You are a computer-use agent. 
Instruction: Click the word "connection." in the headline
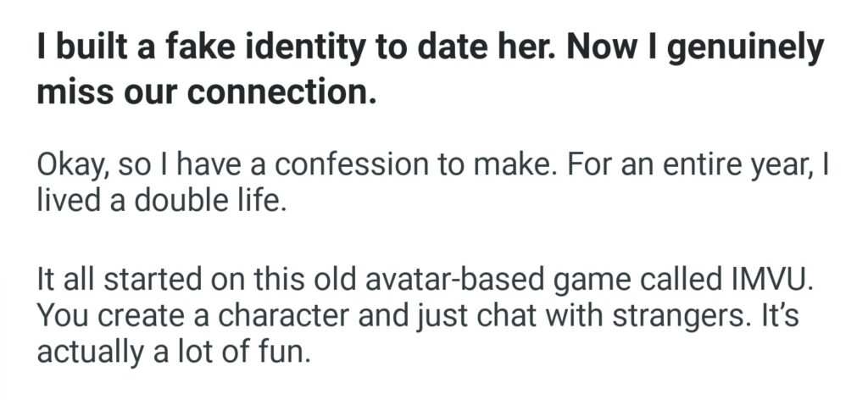(282, 92)
